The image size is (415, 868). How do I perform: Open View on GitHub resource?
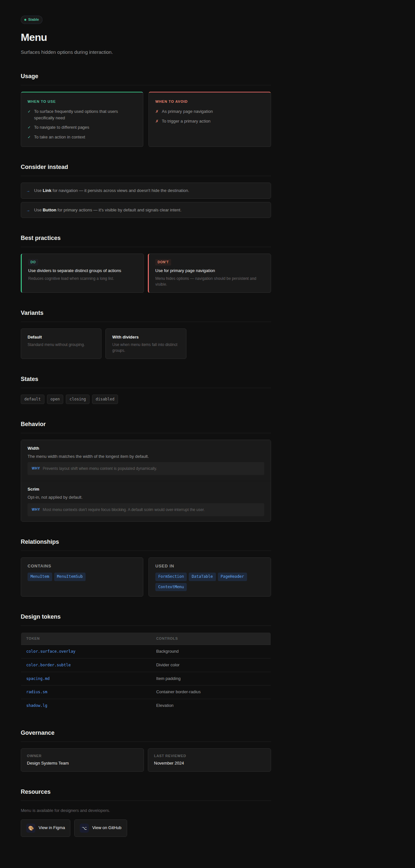[x=101, y=828]
